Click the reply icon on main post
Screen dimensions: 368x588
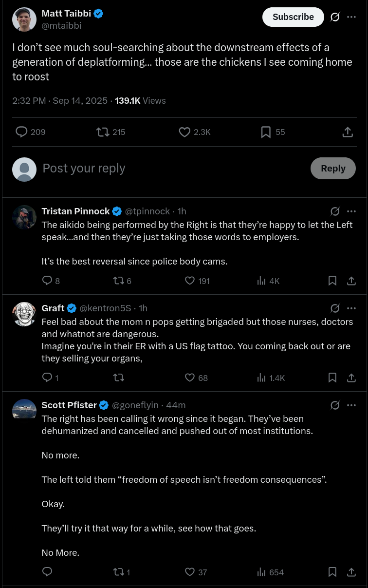click(x=21, y=132)
